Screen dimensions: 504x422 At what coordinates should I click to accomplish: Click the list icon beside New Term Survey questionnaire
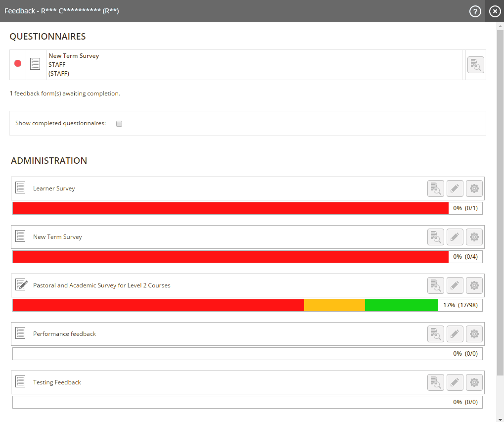point(35,64)
